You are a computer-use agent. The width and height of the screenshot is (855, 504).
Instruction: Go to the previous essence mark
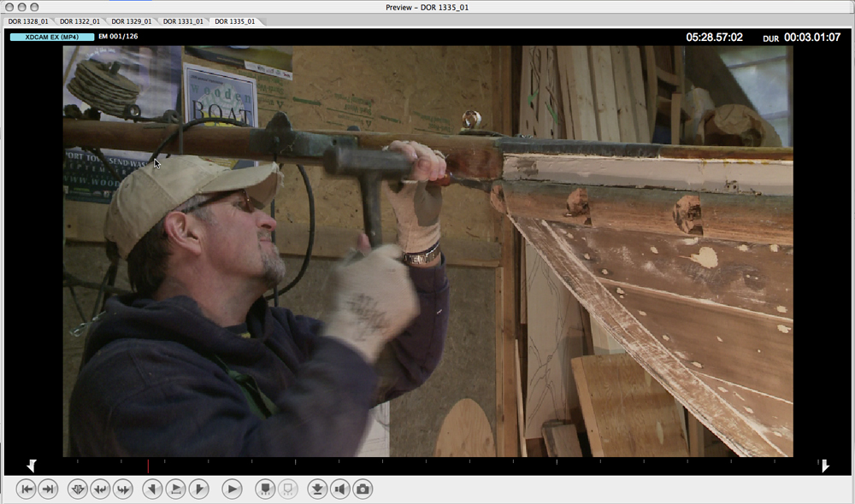pos(100,489)
